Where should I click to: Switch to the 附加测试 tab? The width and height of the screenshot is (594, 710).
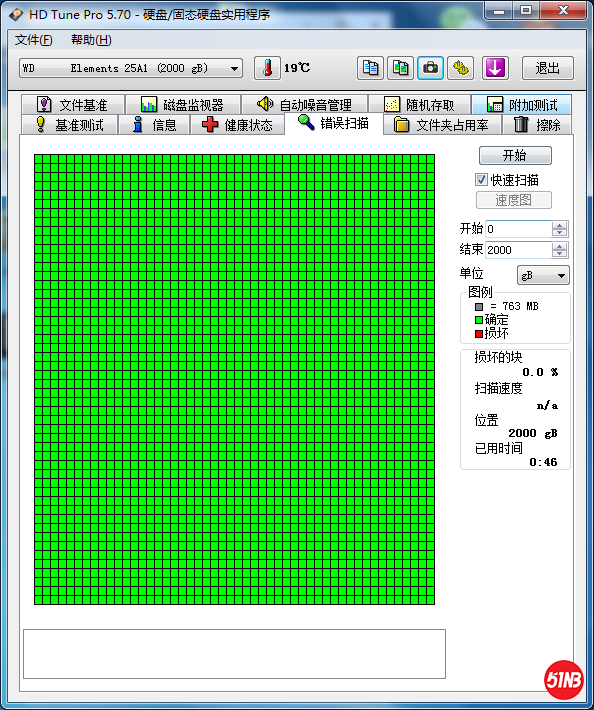[522, 105]
